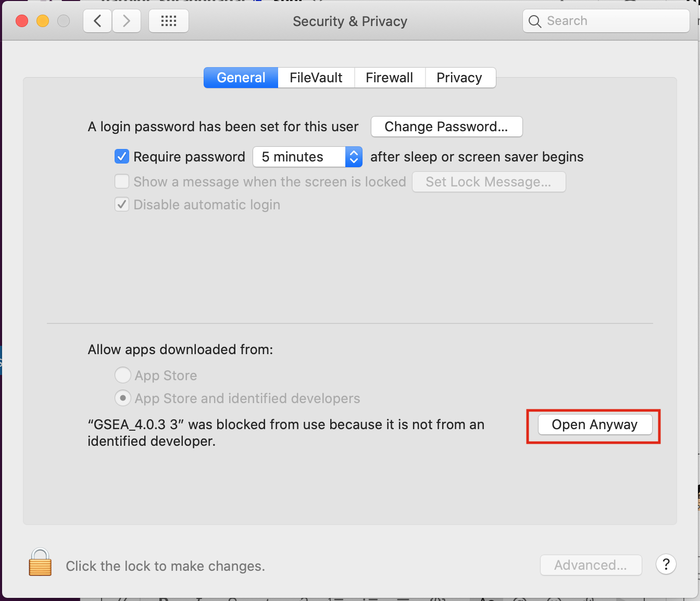Switch to the FileVault tab
This screenshot has height=601, width=700.
[316, 78]
